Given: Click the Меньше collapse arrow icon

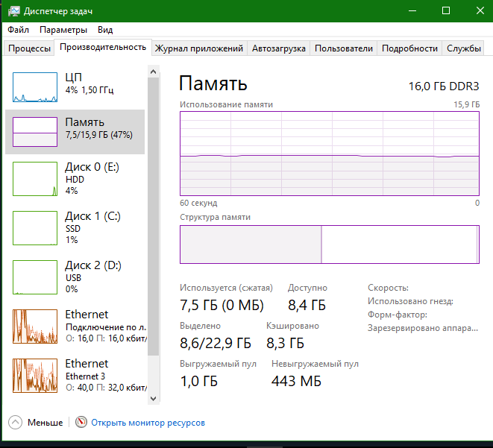Looking at the screenshot, I should 15,422.
